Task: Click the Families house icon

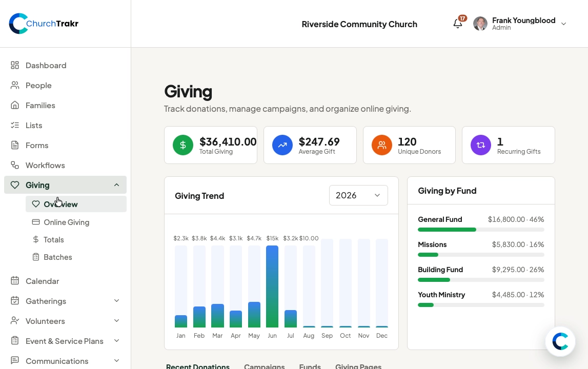Action: (x=15, y=105)
